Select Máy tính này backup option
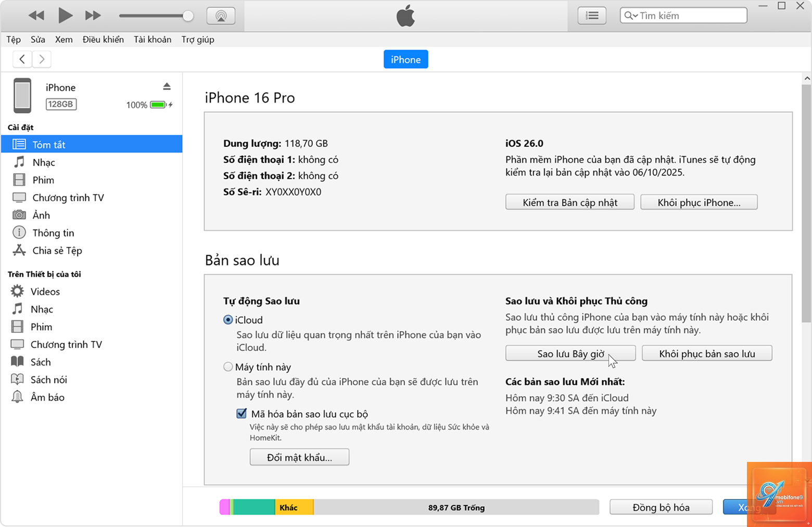 228,367
